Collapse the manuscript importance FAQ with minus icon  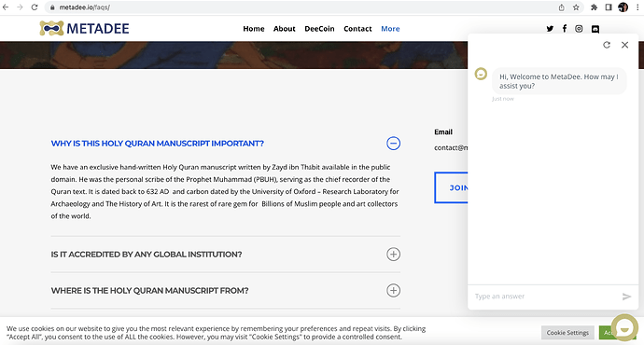click(x=393, y=144)
